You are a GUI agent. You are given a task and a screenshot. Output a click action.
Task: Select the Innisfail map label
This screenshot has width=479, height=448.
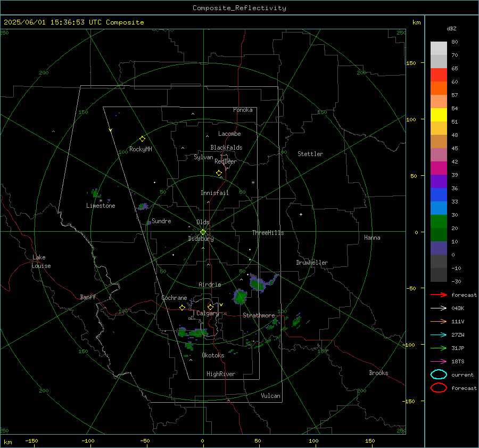click(x=214, y=193)
